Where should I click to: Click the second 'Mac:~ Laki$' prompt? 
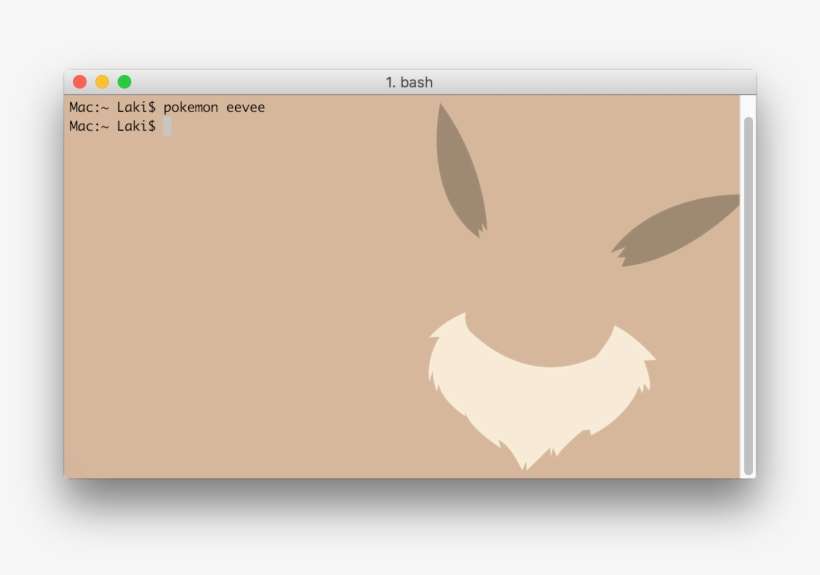click(x=112, y=126)
